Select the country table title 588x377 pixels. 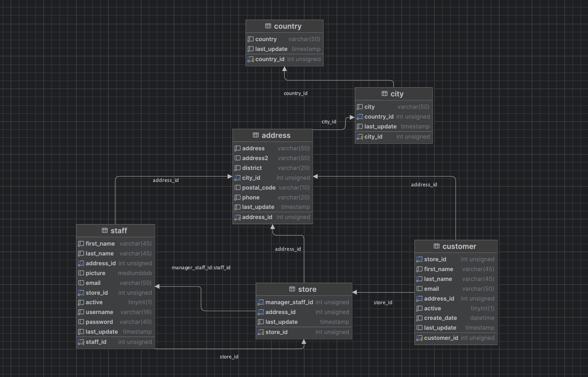tap(287, 26)
